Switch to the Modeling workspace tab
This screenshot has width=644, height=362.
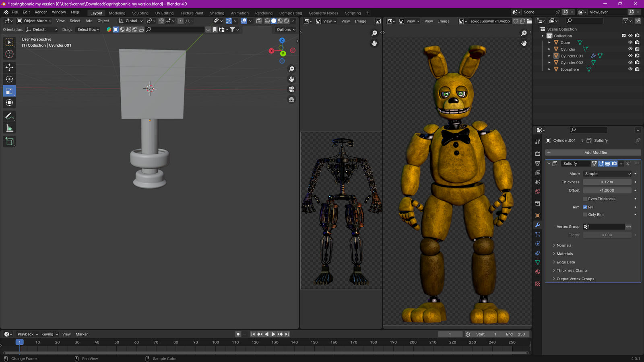[117, 13]
